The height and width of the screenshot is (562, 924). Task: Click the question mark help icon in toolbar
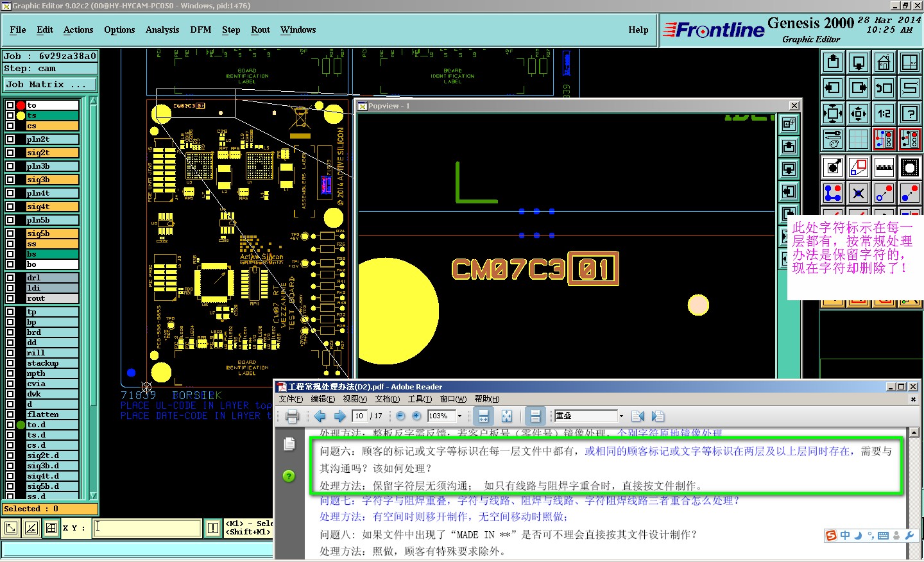pos(910,114)
